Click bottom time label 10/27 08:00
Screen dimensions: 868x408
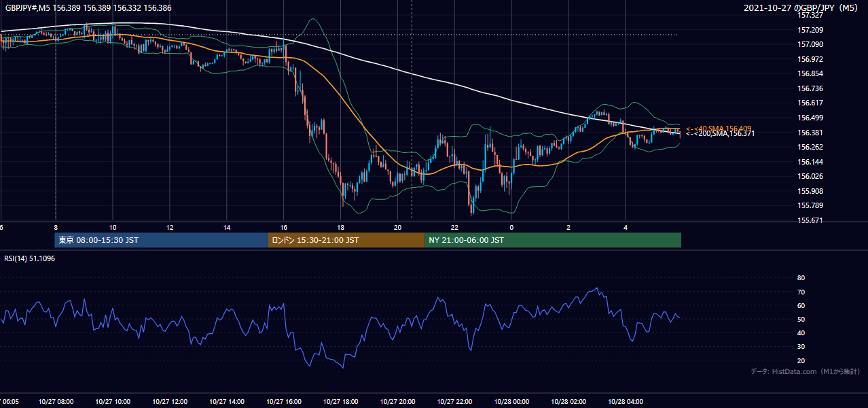[56, 402]
